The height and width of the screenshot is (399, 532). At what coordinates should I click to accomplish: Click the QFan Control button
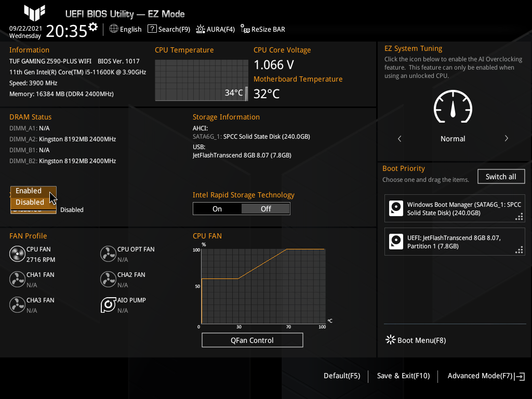252,340
